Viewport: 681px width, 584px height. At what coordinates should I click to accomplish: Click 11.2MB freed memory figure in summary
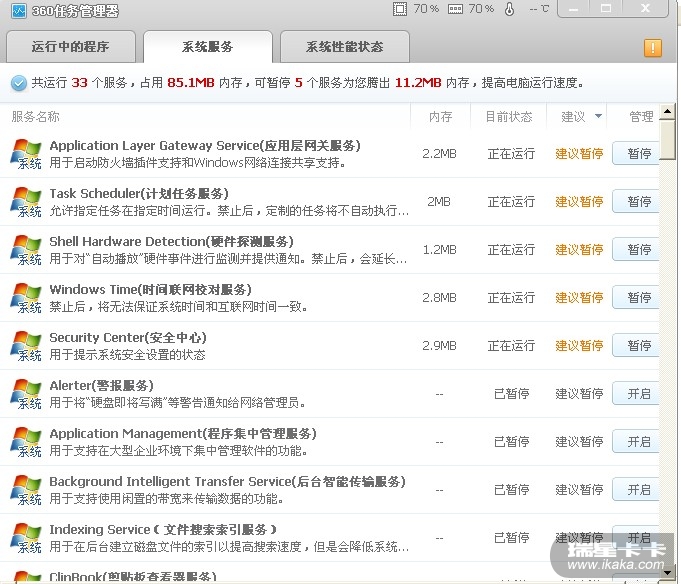418,82
